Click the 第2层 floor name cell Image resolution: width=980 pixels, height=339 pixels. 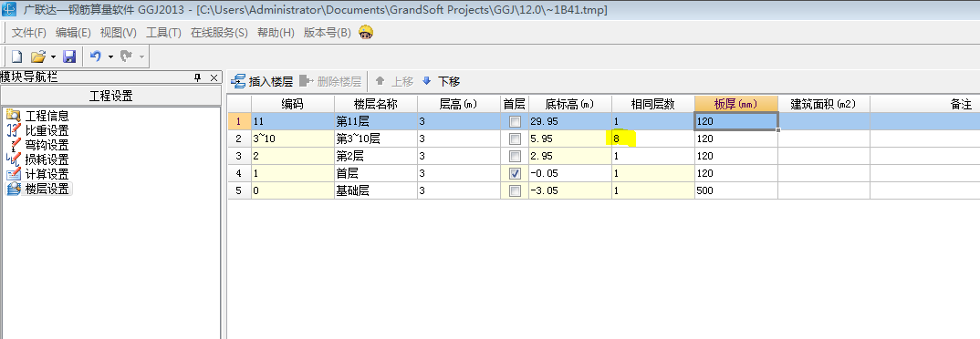[376, 157]
